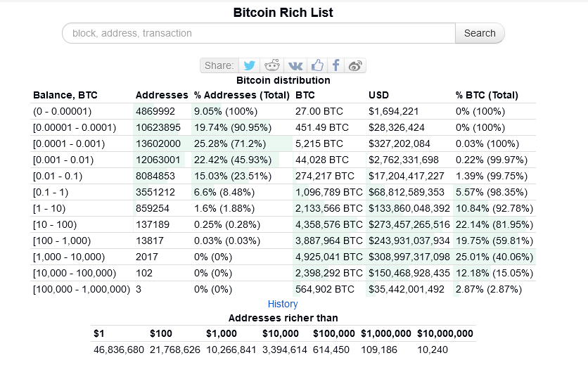Screen dimensions: 588x365
Task: Share via the Weibo icon
Action: [356, 65]
